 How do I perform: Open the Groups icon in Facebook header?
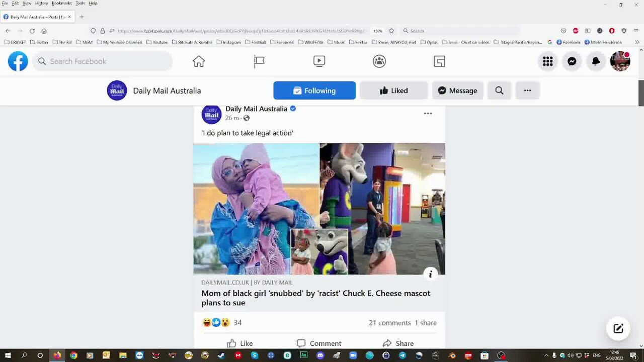click(379, 61)
